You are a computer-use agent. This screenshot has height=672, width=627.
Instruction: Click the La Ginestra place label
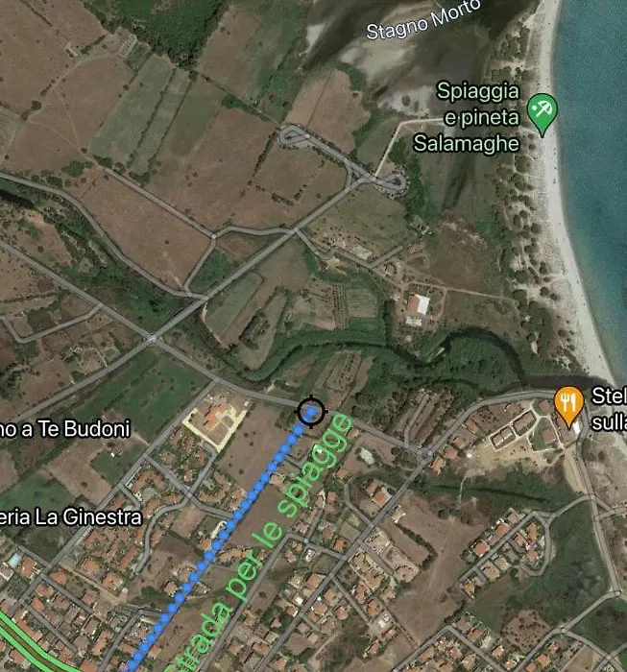point(71,516)
